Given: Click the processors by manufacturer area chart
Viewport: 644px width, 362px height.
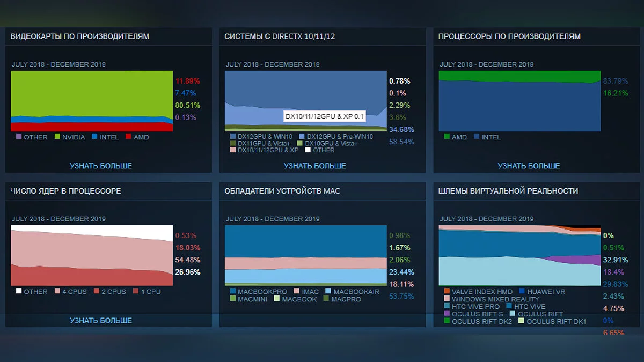Looking at the screenshot, I should [519, 101].
